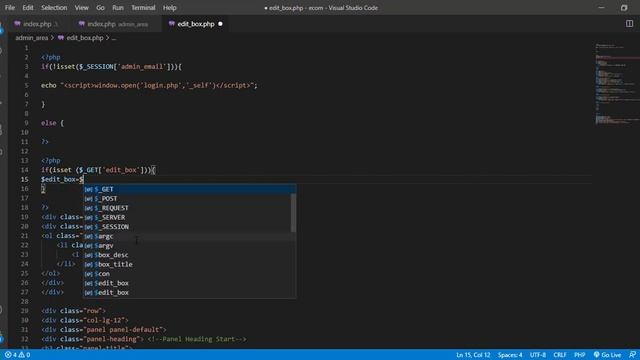The height and width of the screenshot is (360, 640).
Task: Choose $_POST from the autocomplete list
Action: (187, 198)
